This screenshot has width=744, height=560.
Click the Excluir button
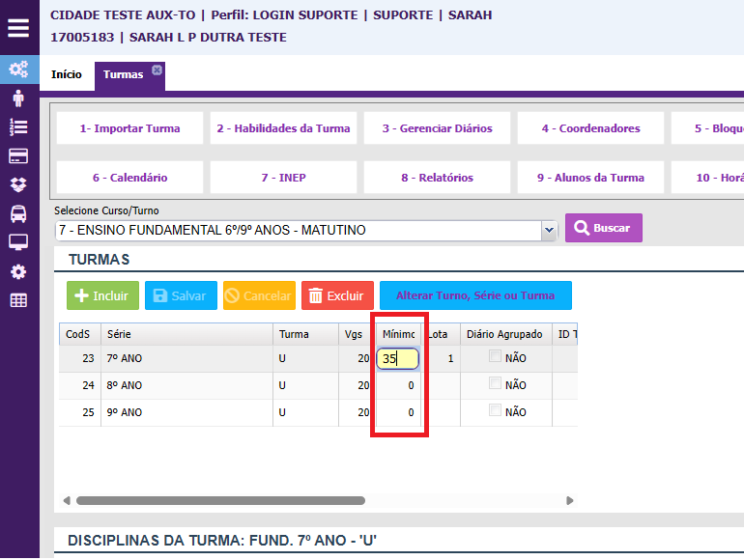(337, 295)
